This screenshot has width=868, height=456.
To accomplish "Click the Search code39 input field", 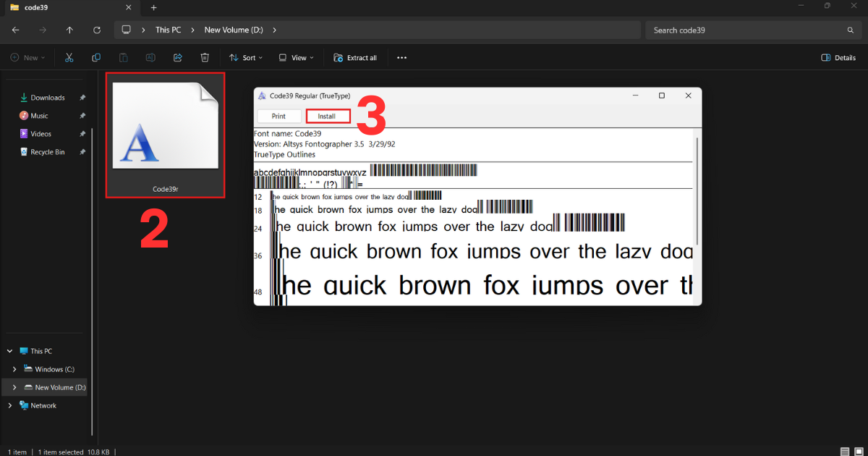I will point(745,30).
